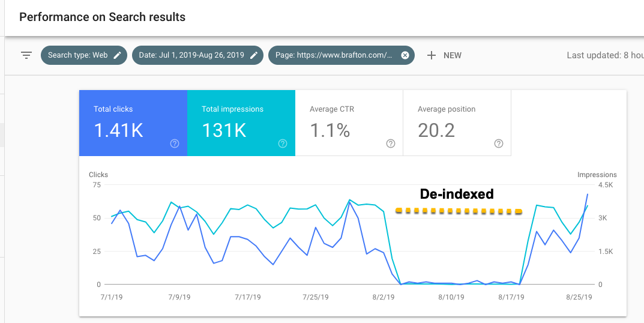Enable the Average position metric card
The image size is (644, 323).
457,122
